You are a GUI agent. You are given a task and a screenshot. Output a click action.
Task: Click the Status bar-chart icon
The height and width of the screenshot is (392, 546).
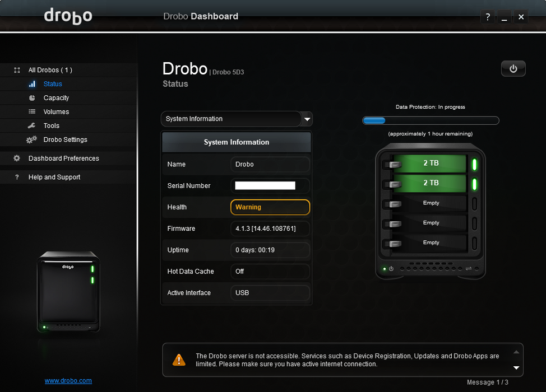32,84
